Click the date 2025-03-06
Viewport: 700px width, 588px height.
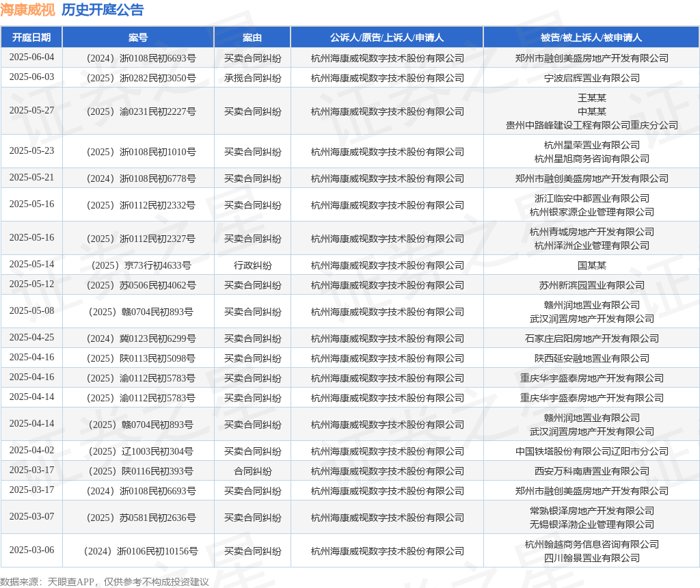pyautogui.click(x=31, y=550)
